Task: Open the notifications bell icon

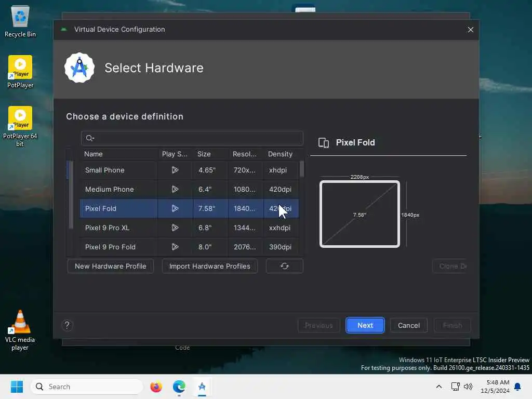Action: [x=517, y=387]
